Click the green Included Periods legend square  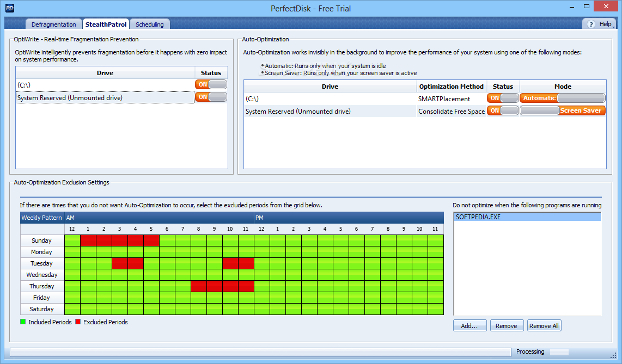(x=23, y=322)
